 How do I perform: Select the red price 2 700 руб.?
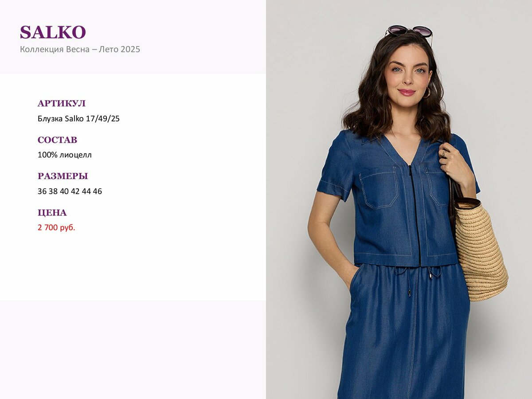(56, 228)
